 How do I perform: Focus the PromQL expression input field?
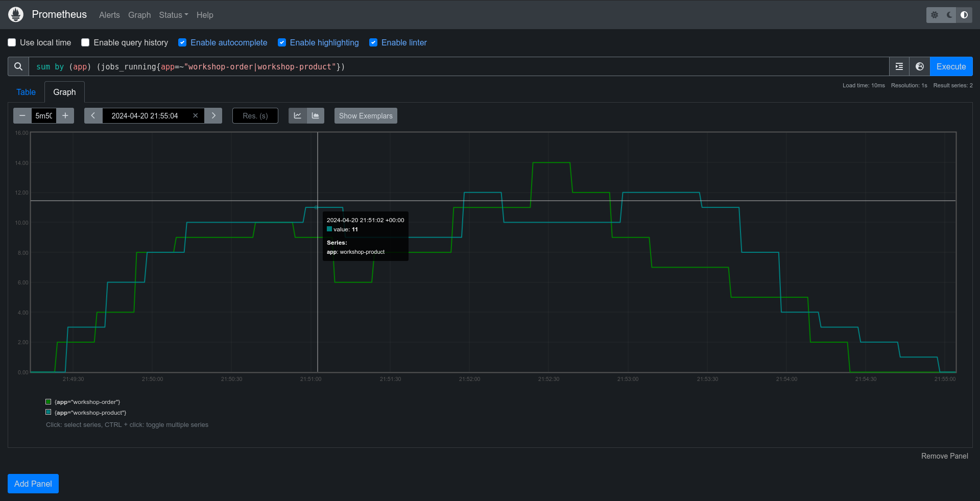(459, 66)
